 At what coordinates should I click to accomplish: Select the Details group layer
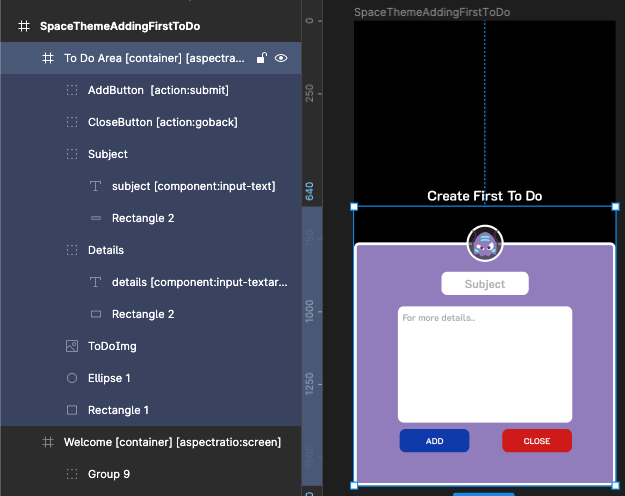click(151, 250)
